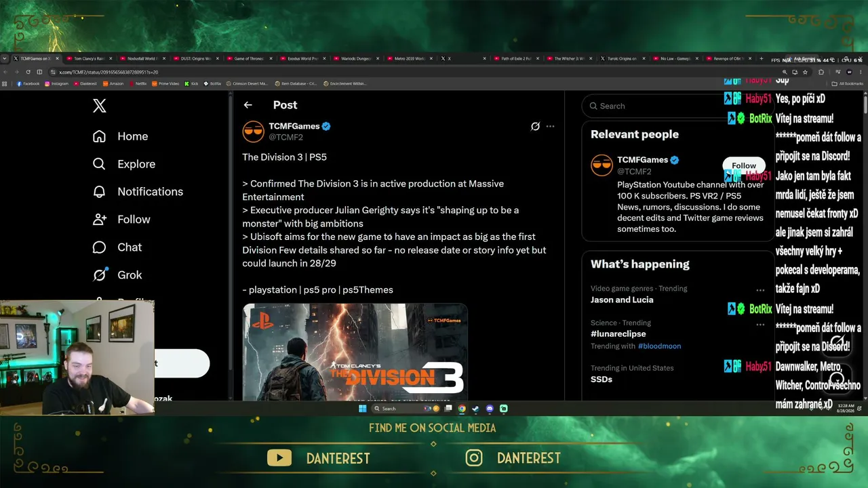Open Grok from the sidebar
This screenshot has width=868, height=488.
click(x=117, y=275)
